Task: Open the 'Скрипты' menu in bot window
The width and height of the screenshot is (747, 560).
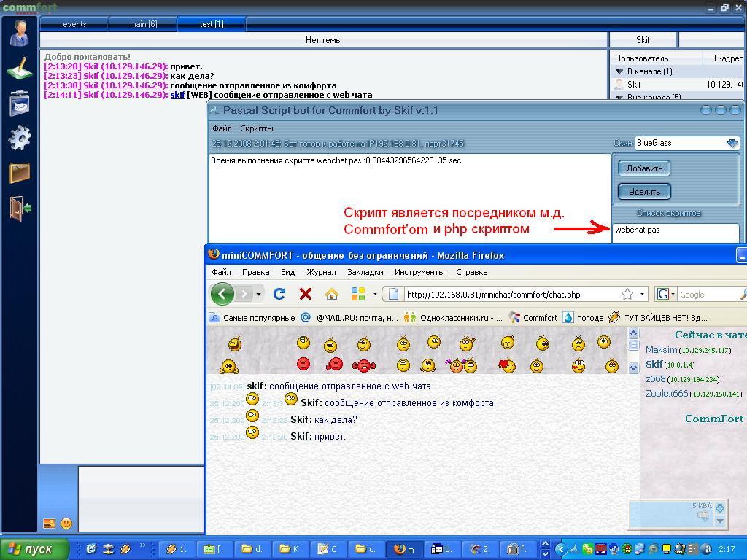Action: [257, 128]
